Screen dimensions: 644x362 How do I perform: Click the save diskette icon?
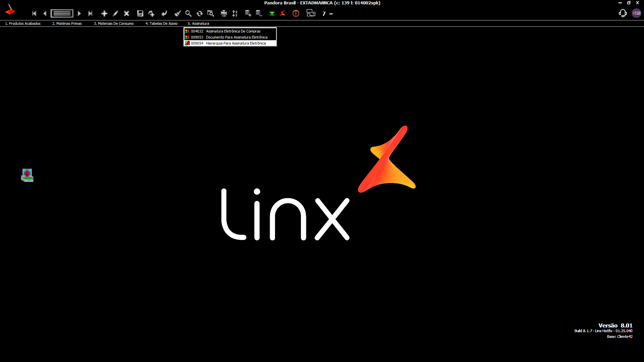[x=140, y=14]
